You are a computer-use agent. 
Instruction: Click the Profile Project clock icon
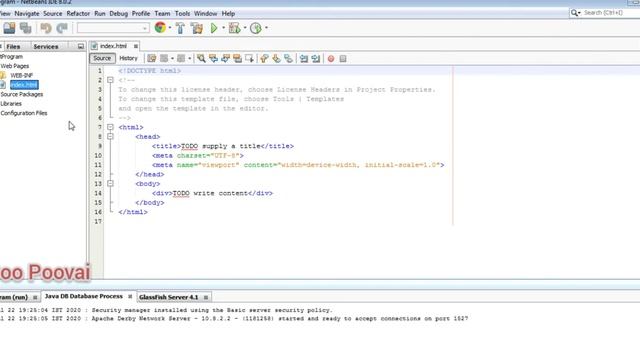256,28
